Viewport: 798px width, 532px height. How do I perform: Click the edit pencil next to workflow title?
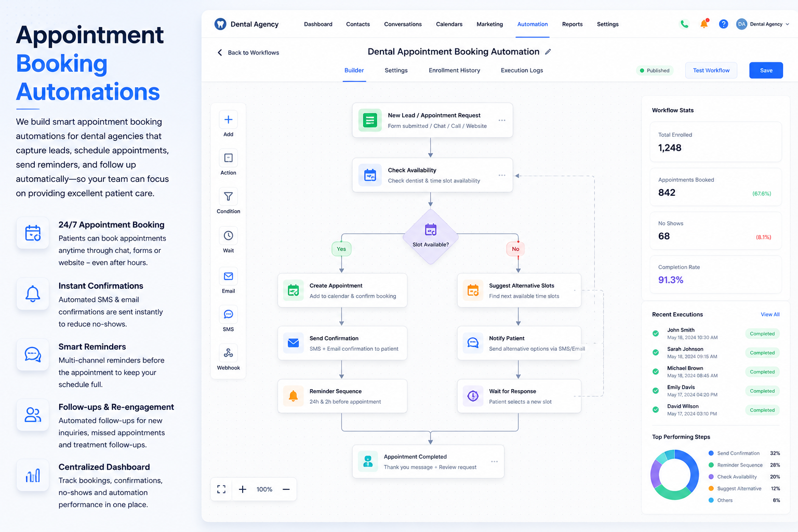[548, 52]
